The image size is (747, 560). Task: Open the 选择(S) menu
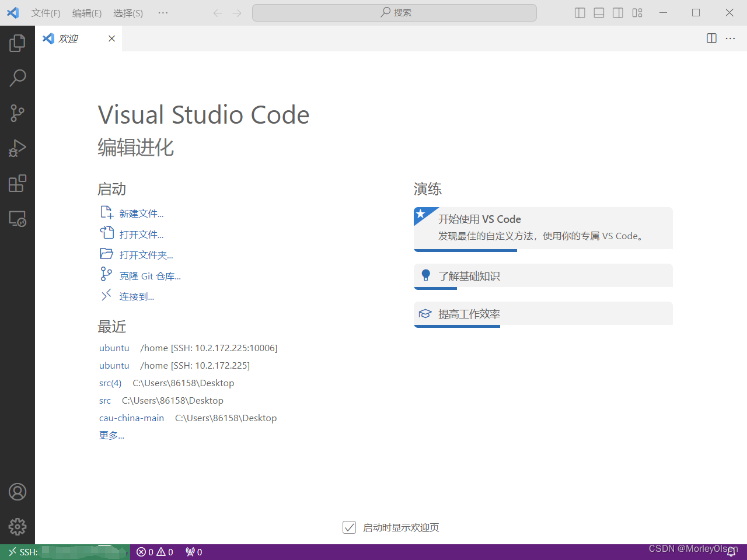(x=128, y=13)
